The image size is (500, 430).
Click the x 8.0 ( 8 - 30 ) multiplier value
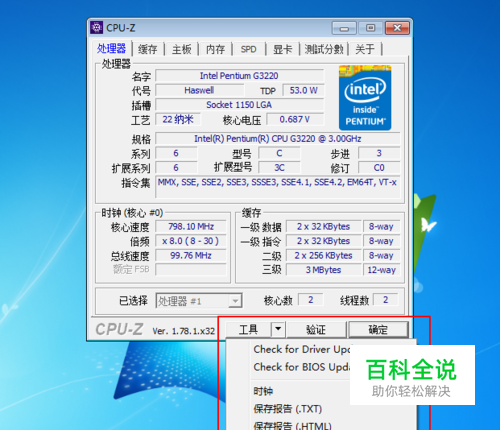click(x=191, y=241)
